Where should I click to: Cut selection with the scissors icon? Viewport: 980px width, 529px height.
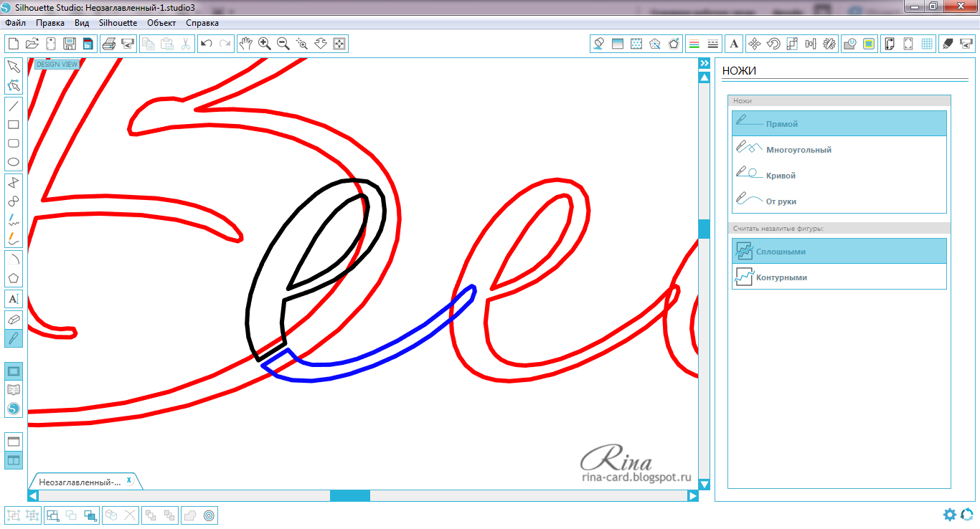[x=186, y=44]
